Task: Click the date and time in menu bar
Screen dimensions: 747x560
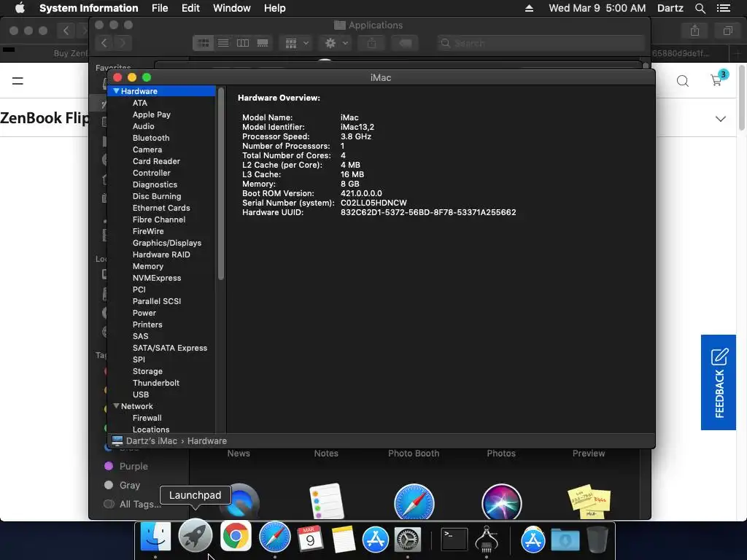Action: (x=597, y=8)
